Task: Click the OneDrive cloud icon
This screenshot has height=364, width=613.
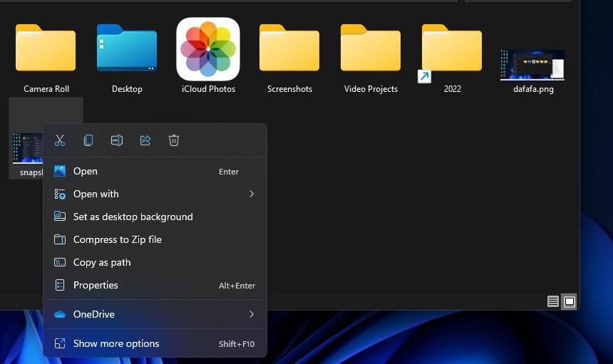Action: [60, 314]
